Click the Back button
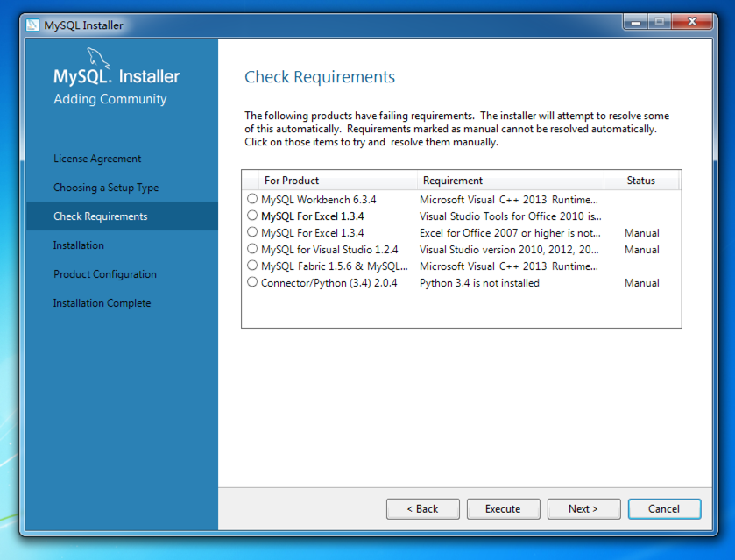Screen dimensions: 735x560 click(423, 509)
